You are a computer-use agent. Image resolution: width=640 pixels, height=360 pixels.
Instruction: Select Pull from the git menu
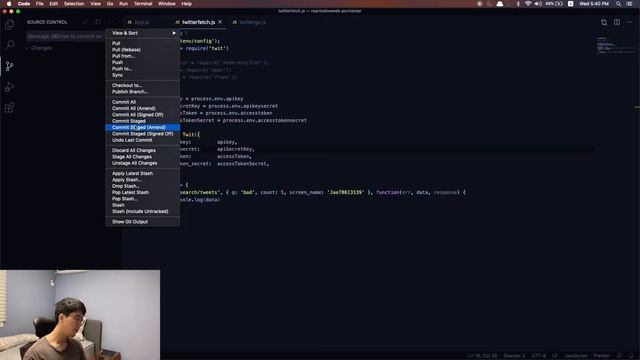point(142,43)
